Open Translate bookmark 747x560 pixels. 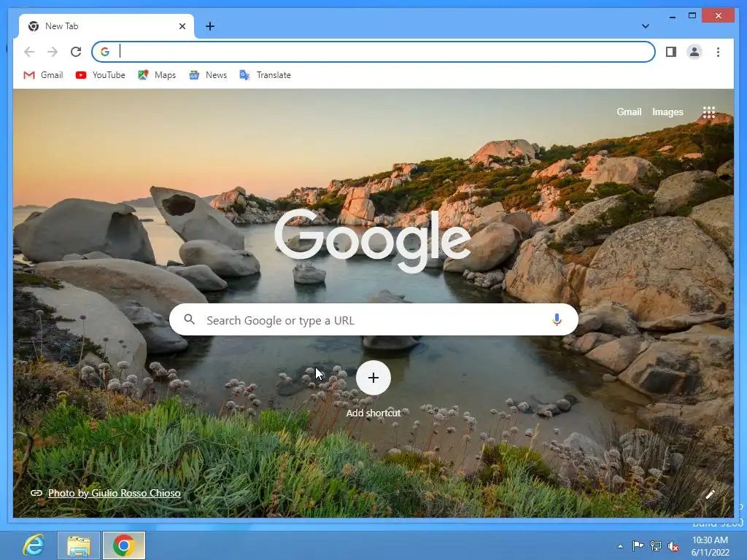coord(266,75)
